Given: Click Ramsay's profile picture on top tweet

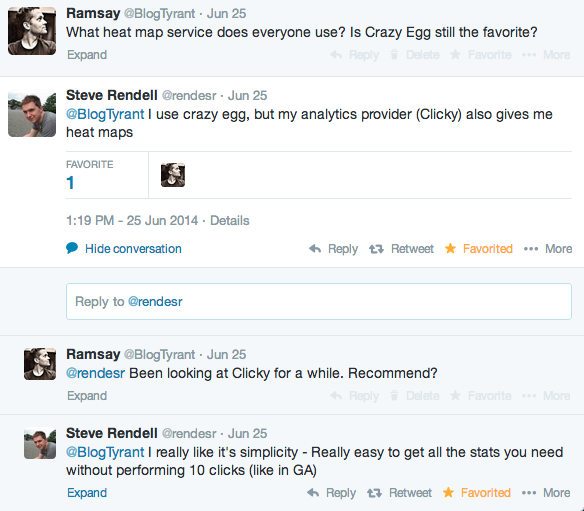Looking at the screenshot, I should pos(32,31).
